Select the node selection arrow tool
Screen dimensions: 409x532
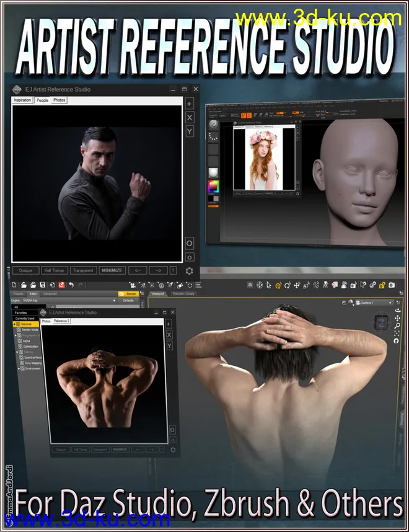(269, 285)
